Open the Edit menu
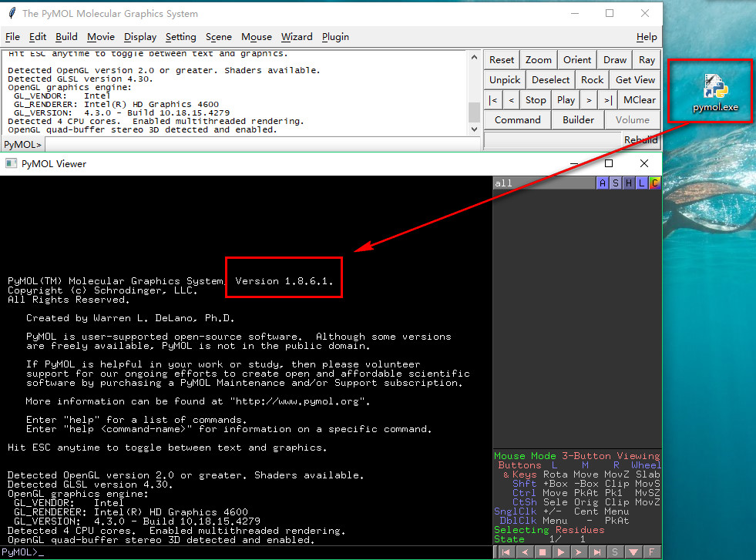Screen dimensions: 756x560 point(38,37)
